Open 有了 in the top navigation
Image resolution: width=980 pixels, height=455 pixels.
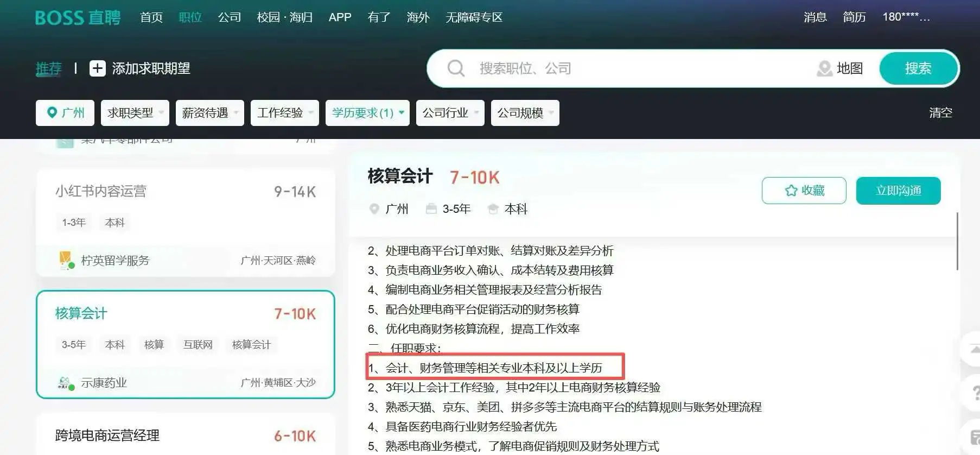pyautogui.click(x=379, y=17)
